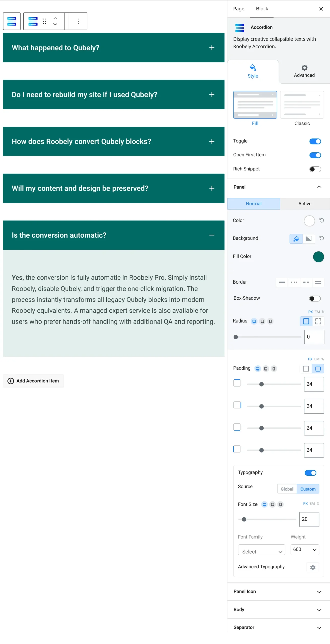330x644 pixels.
Task: Open block options three-dot menu
Action: [78, 21]
